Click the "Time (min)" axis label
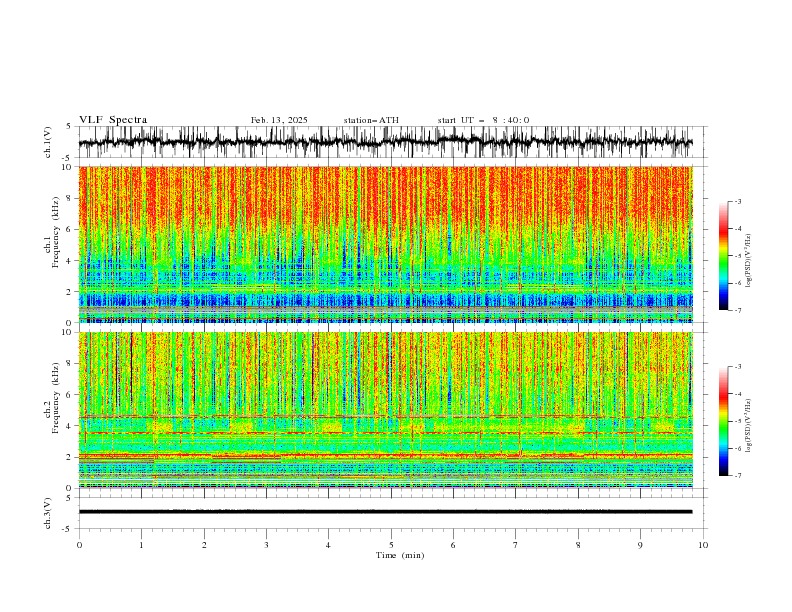 (x=400, y=555)
